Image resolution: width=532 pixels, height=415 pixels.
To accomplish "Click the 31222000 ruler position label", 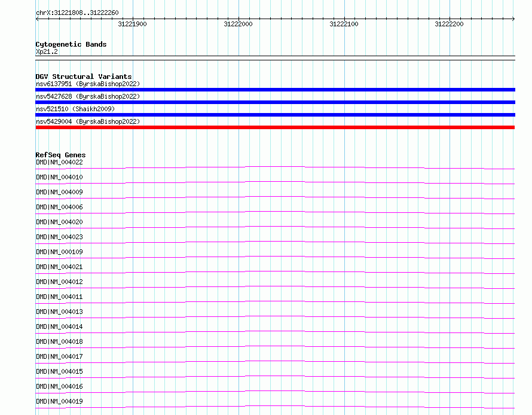I will (x=238, y=24).
